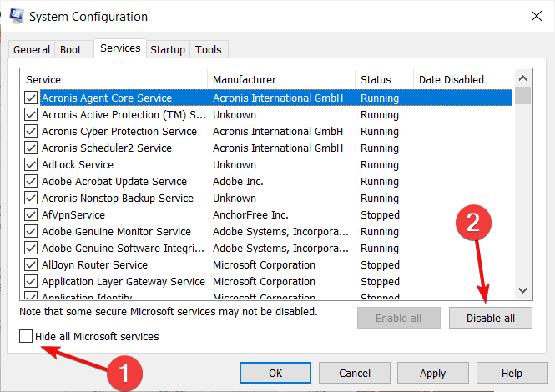Image resolution: width=555 pixels, height=392 pixels.
Task: Switch to the General tab
Action: point(32,49)
